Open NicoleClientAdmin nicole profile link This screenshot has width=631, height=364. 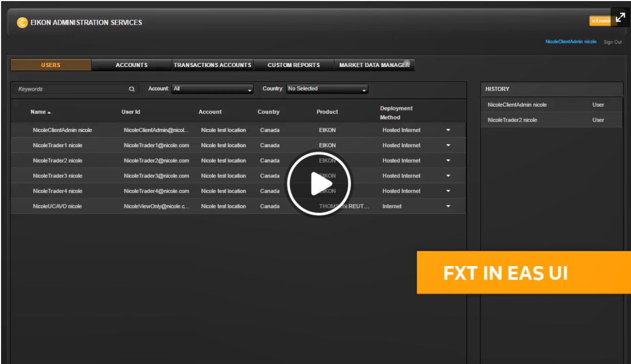pyautogui.click(x=571, y=41)
